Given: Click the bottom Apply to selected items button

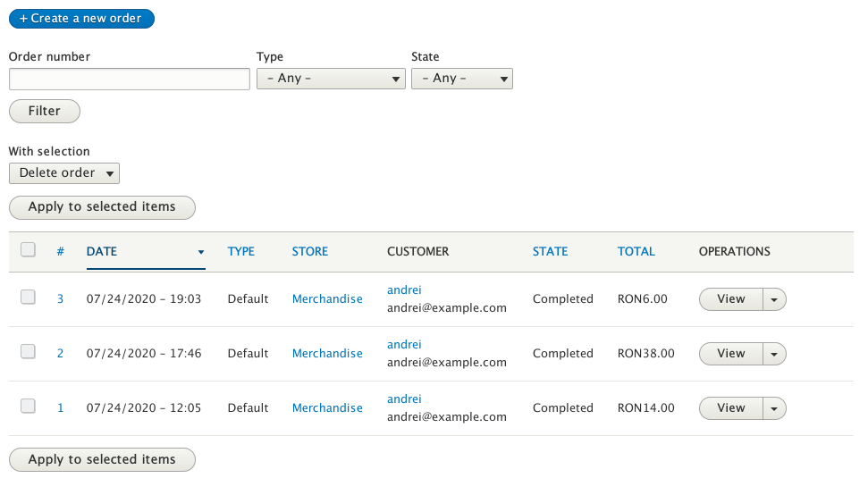Looking at the screenshot, I should [x=102, y=459].
